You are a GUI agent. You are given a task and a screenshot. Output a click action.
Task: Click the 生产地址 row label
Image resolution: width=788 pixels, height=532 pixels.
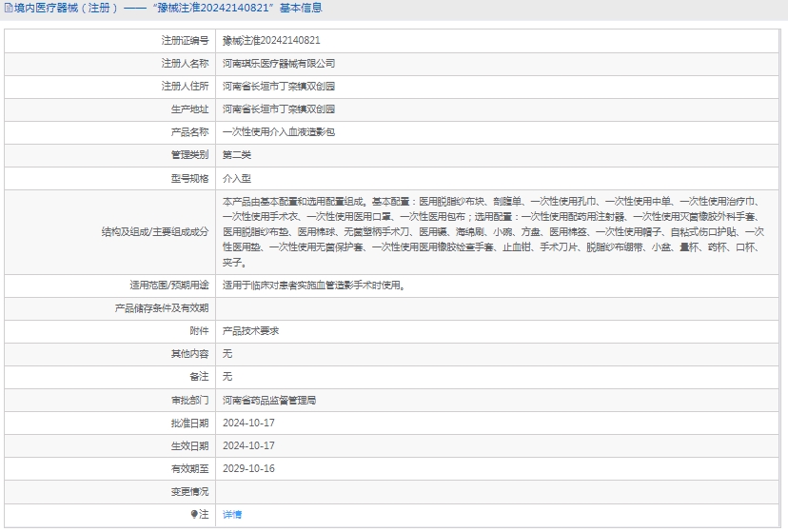[189, 109]
